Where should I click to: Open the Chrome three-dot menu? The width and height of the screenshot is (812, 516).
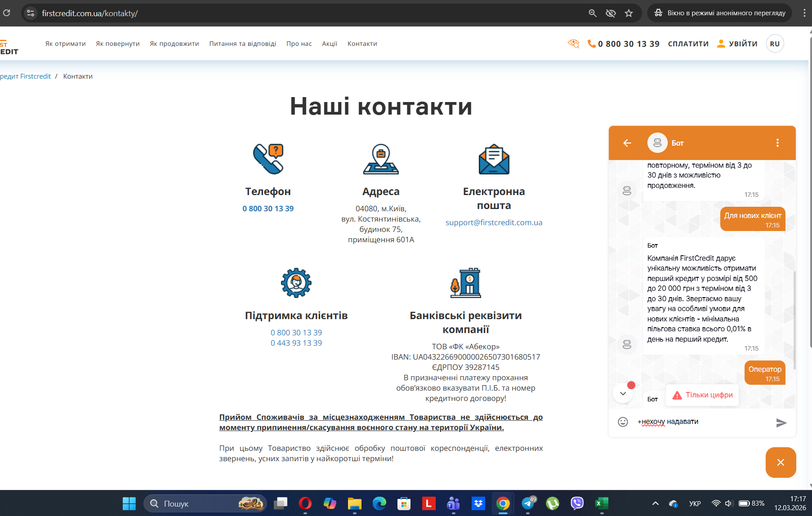click(804, 13)
